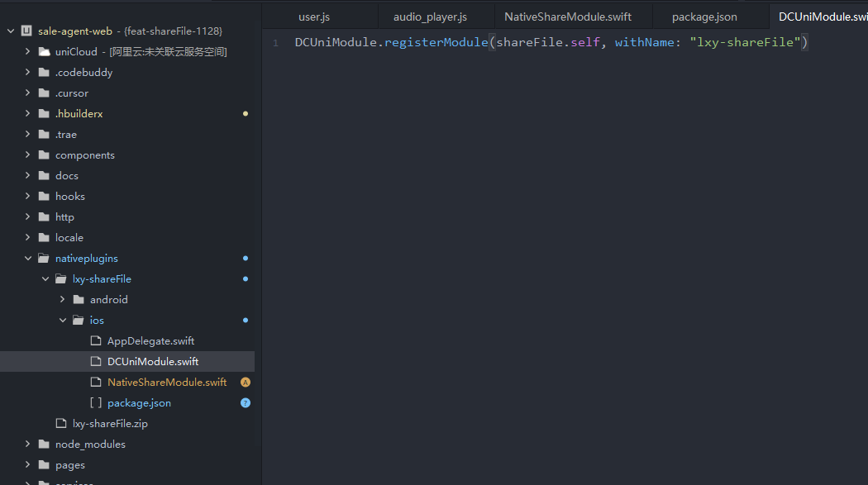Expand the android folder chevron
The image size is (868, 485).
[x=62, y=300]
